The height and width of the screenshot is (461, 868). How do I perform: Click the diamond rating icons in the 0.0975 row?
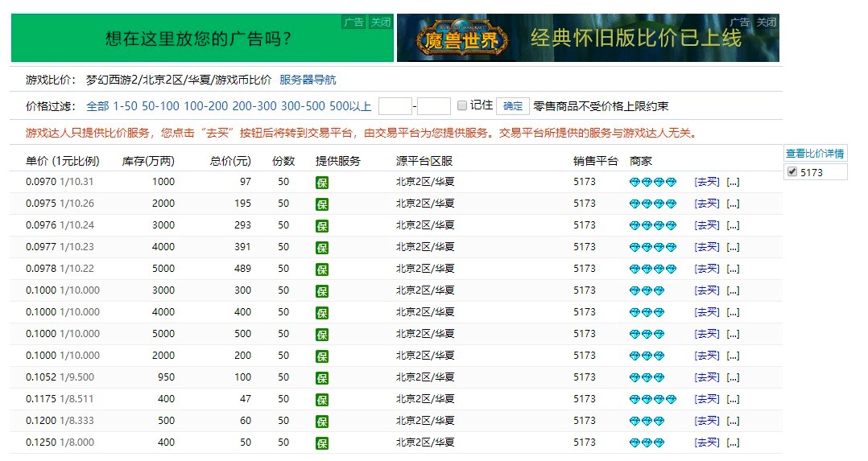[x=652, y=204]
